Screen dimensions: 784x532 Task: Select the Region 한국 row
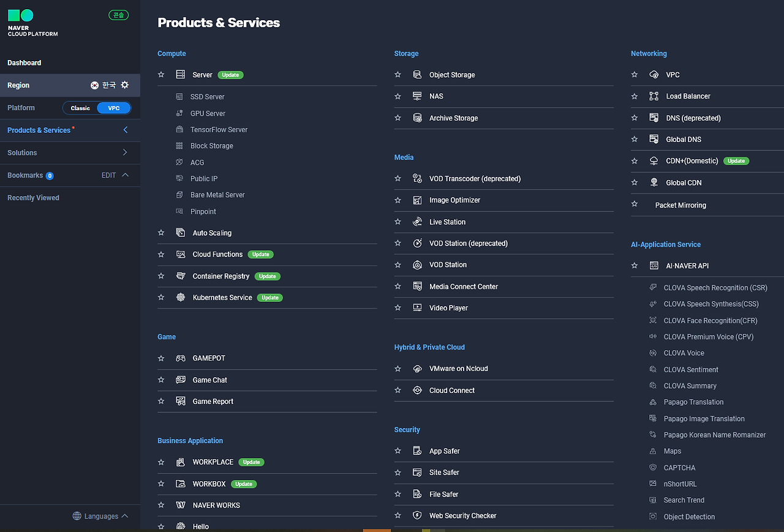coord(70,85)
